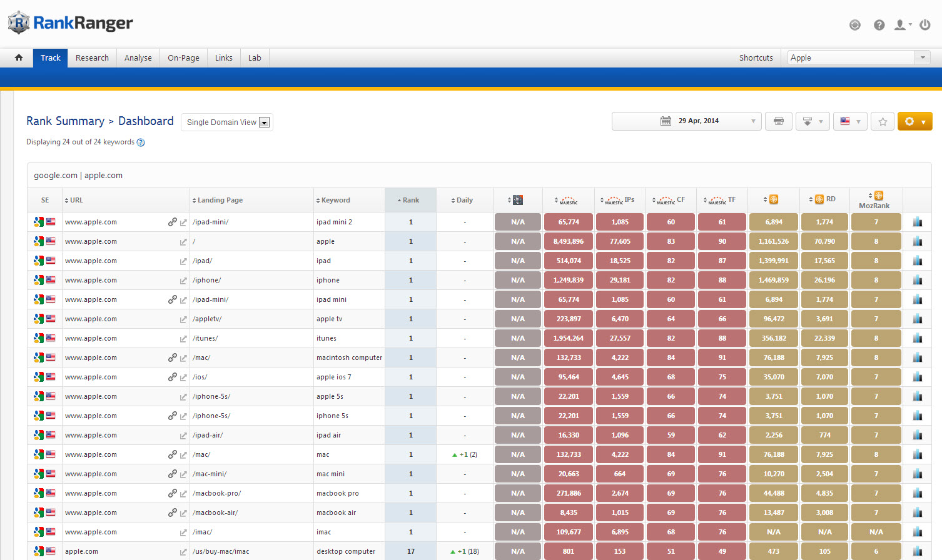This screenshot has width=942, height=560.
Task: Open the On-Page tab
Action: click(183, 57)
